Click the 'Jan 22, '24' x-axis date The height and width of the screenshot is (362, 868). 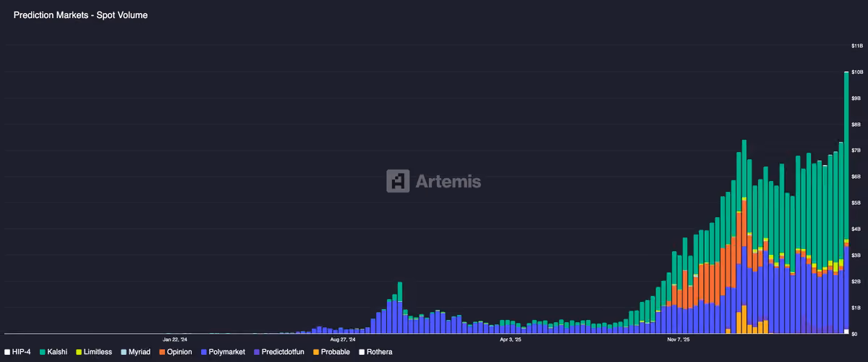pos(174,339)
